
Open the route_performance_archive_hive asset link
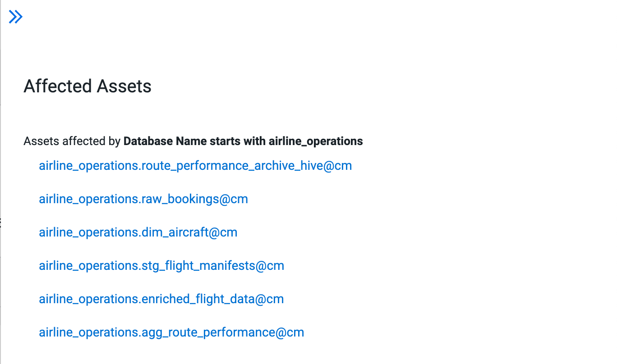tap(195, 166)
